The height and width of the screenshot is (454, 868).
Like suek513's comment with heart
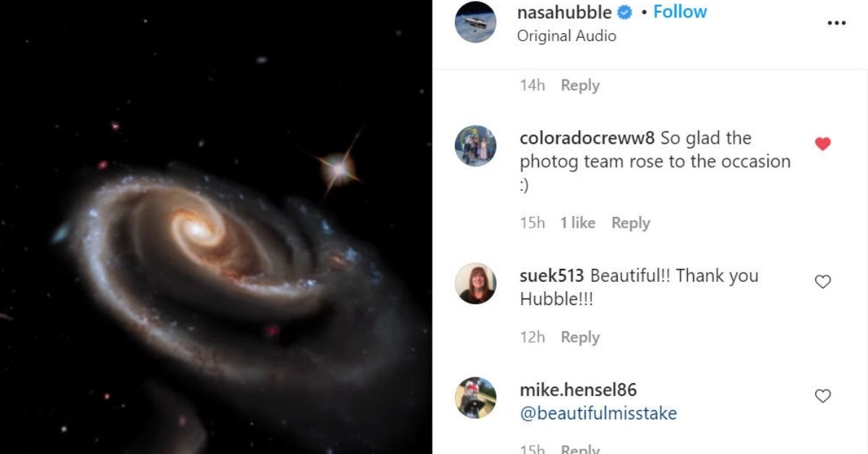(x=822, y=282)
